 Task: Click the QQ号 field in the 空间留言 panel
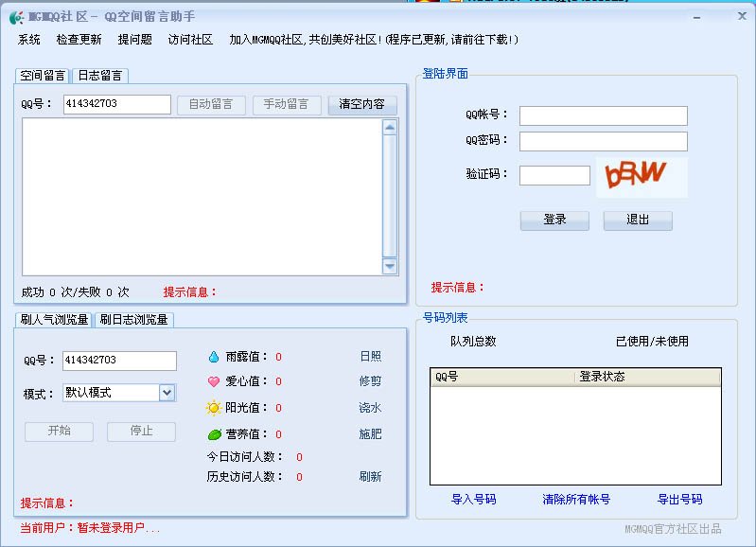pyautogui.click(x=117, y=104)
